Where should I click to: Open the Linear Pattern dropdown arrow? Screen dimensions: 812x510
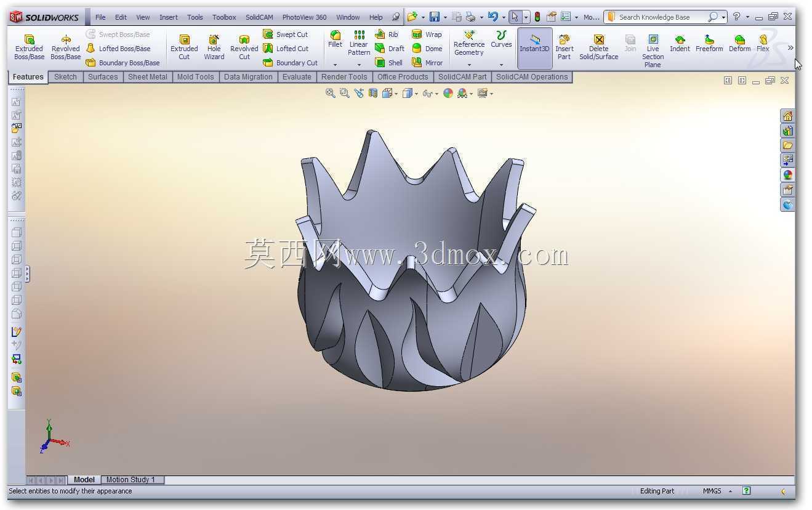click(359, 64)
